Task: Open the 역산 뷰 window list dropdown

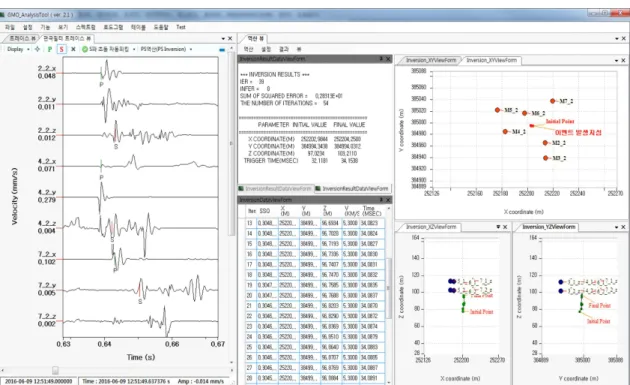Action: tap(617, 39)
